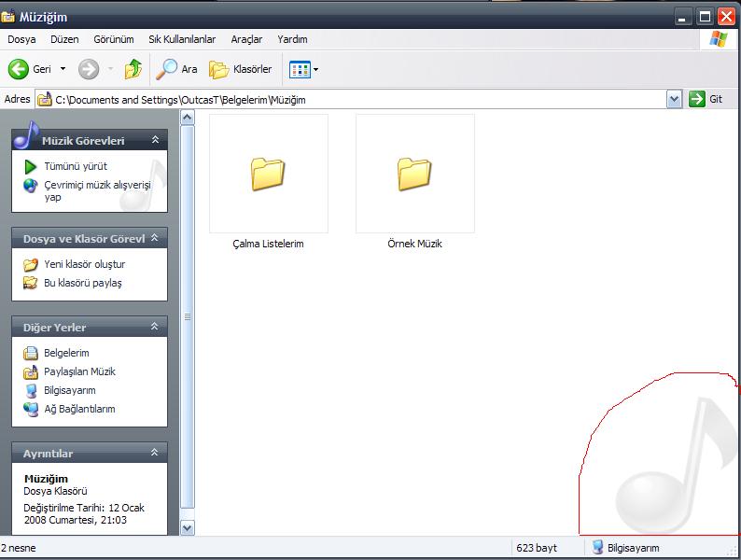This screenshot has height=560, width=741.
Task: Click the grayed forward arrow button
Action: [89, 69]
